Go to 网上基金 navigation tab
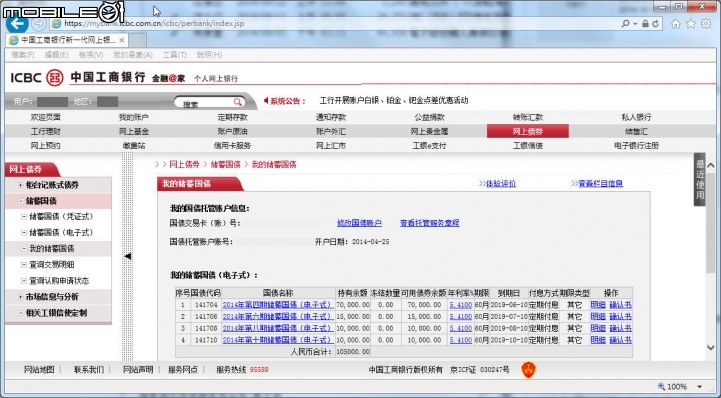This screenshot has width=721, height=398. click(134, 131)
